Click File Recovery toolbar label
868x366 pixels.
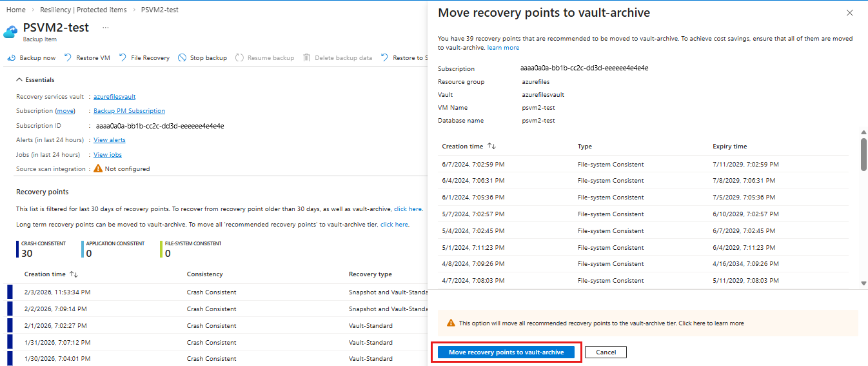pyautogui.click(x=150, y=58)
